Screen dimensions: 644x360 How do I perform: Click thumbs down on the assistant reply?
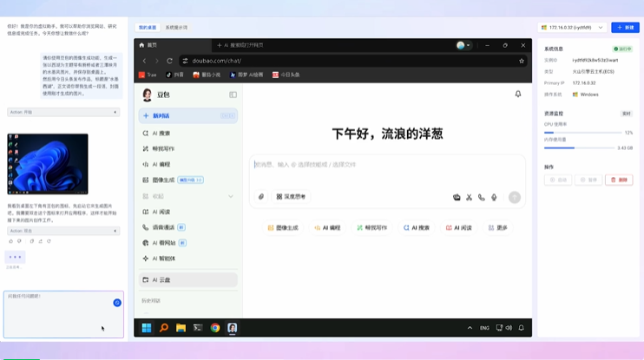pyautogui.click(x=19, y=241)
